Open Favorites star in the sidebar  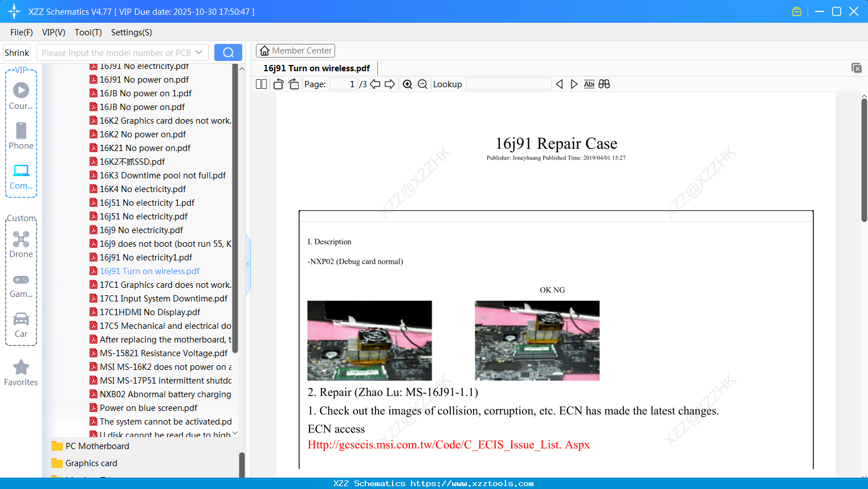click(x=21, y=373)
